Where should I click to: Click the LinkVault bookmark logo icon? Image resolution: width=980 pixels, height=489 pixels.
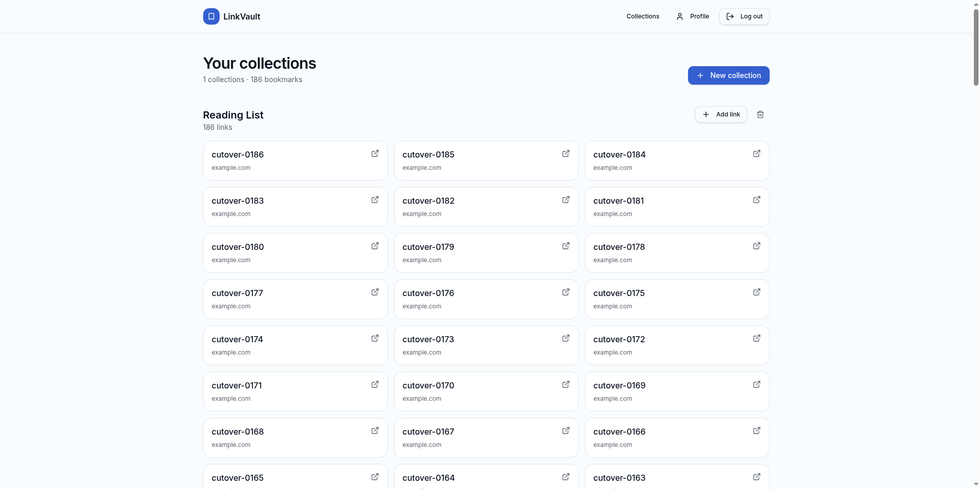211,16
